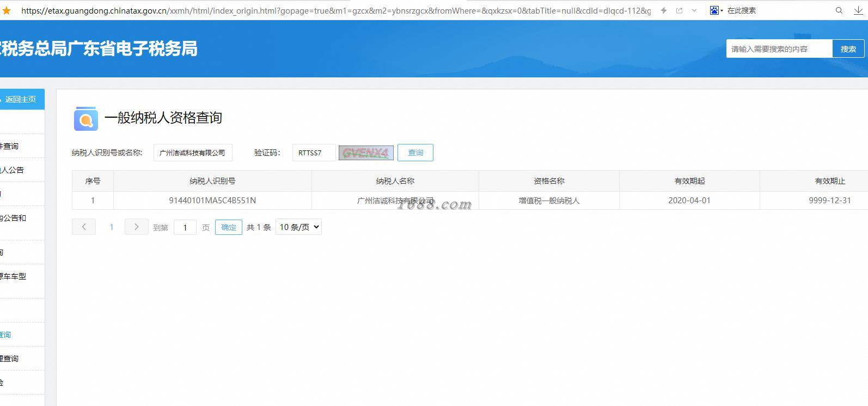Click the '纳税人识别号' column header
The image size is (868, 406).
tap(212, 181)
